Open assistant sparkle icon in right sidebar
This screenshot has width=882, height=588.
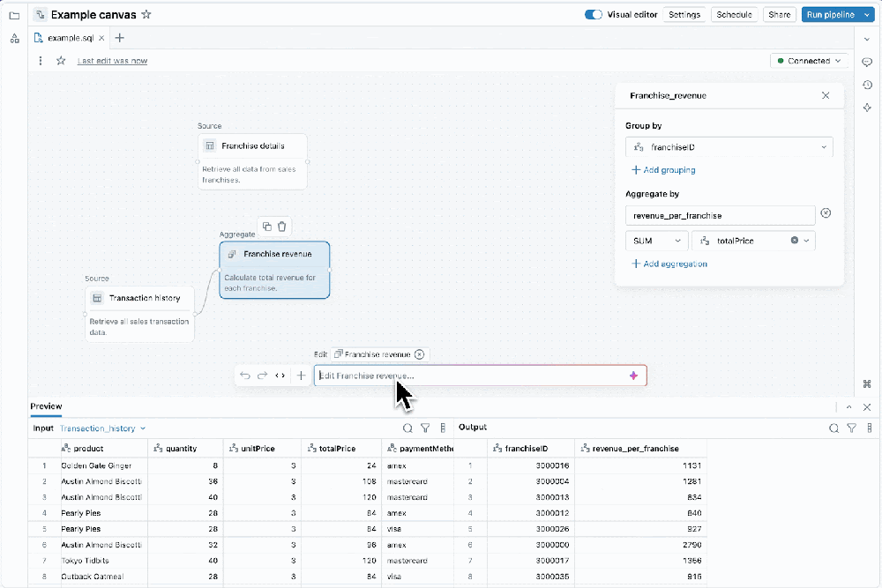pyautogui.click(x=867, y=108)
